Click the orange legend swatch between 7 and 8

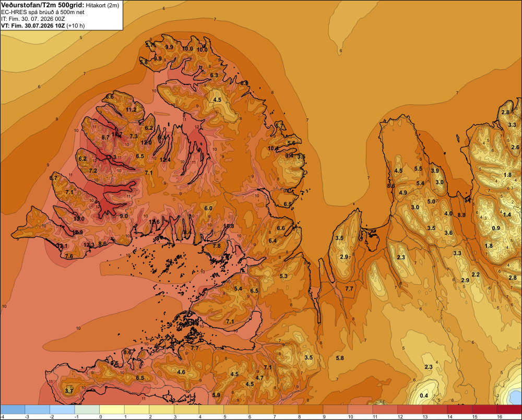pos(286,410)
